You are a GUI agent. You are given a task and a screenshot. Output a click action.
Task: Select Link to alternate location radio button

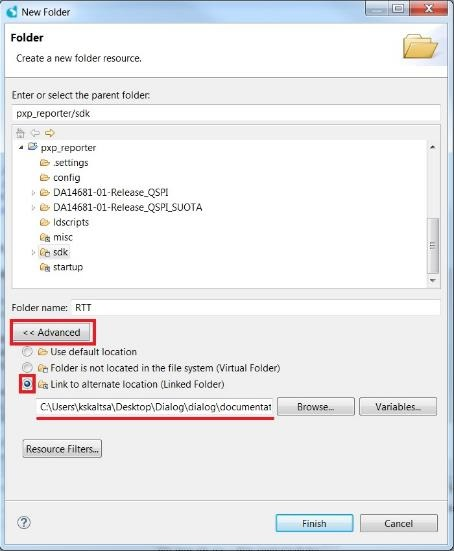point(27,384)
